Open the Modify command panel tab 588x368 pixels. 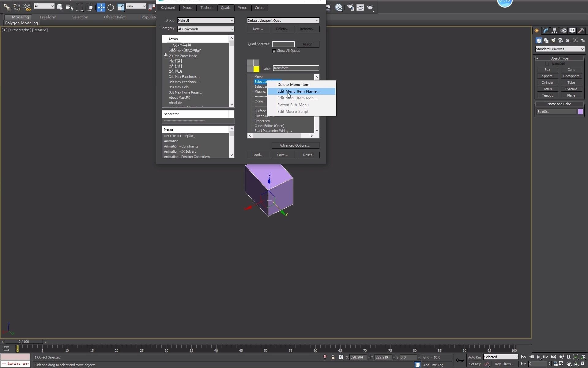click(545, 31)
